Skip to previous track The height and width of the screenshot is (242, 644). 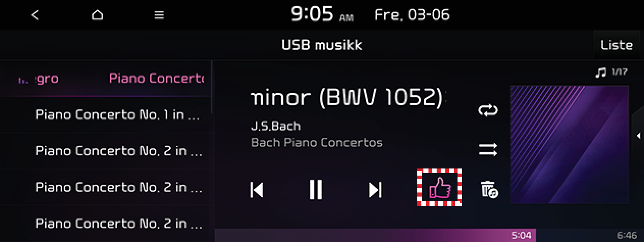click(x=257, y=190)
